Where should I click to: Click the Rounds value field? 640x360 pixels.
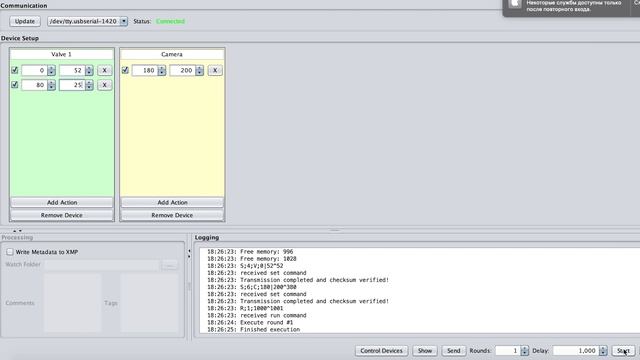pos(507,351)
